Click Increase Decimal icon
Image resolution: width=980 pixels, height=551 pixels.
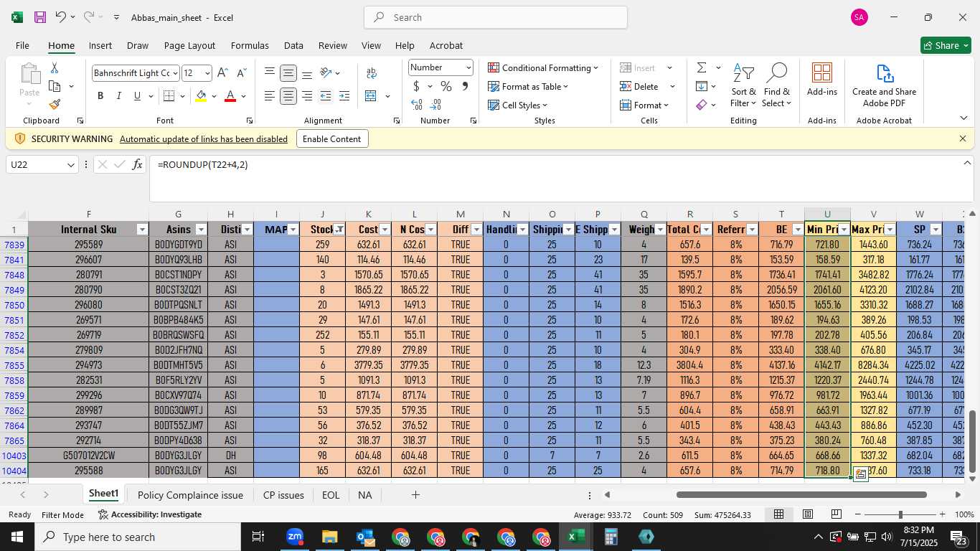[x=417, y=105]
